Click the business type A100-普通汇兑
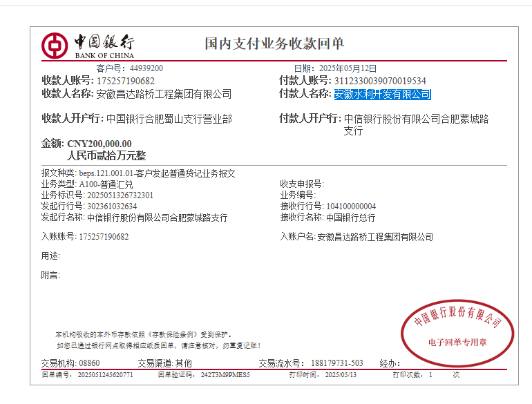The image size is (532, 404). 106,184
